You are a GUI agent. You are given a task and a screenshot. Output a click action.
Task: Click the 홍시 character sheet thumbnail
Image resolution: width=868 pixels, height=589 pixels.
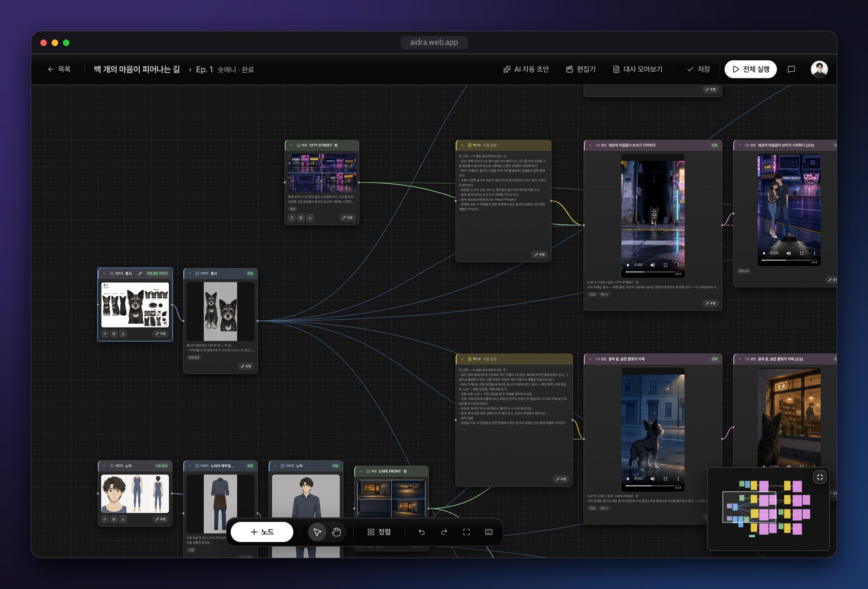(x=135, y=305)
